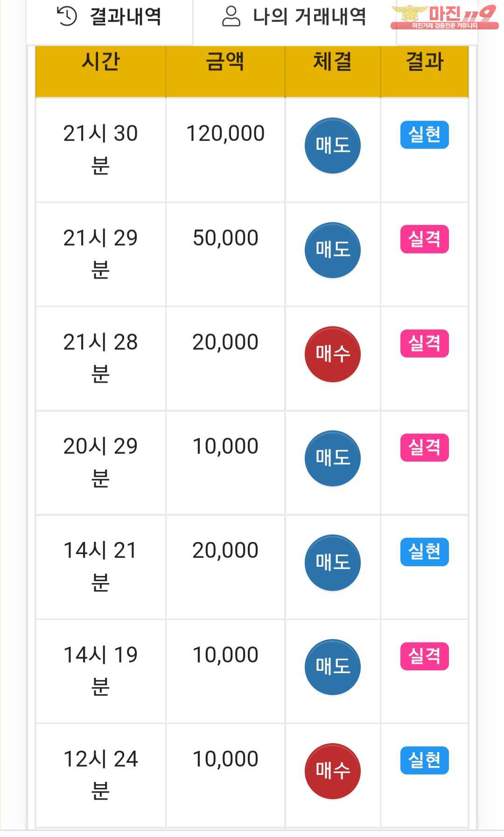
Task: Click 실격 badge in 21시 28분 row
Action: 424,344
